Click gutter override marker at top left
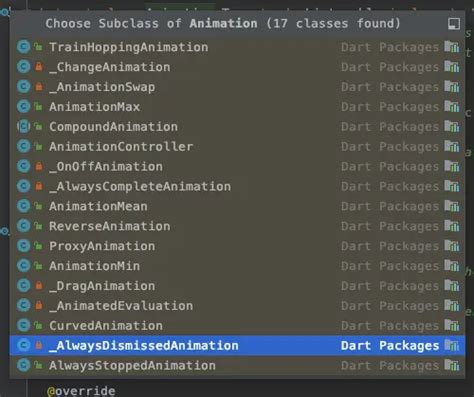Screen dimensions: 474x397 click(5, 13)
